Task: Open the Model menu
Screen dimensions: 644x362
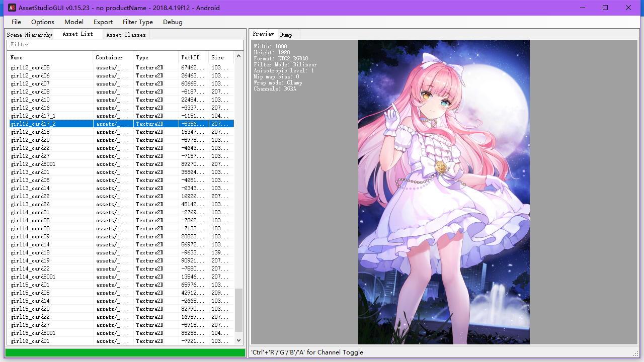Action: (x=74, y=22)
